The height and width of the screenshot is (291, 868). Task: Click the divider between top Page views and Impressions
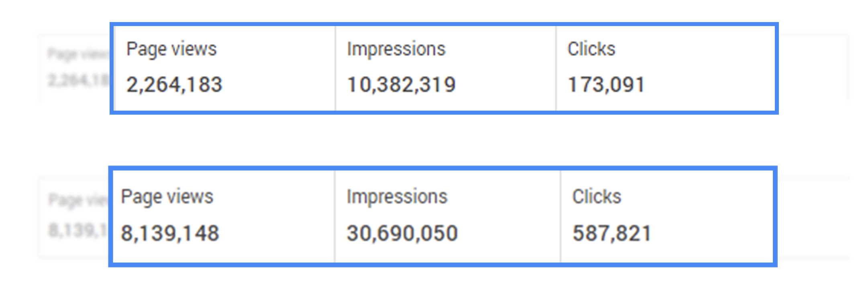pos(335,68)
